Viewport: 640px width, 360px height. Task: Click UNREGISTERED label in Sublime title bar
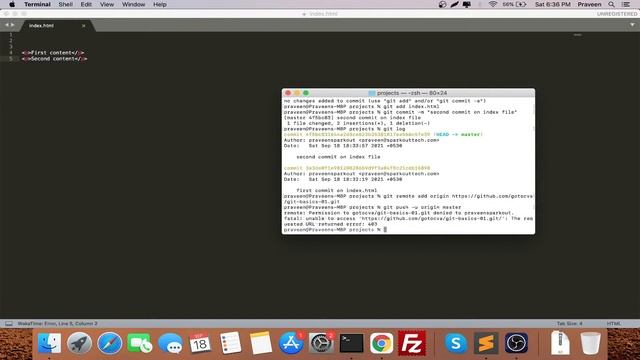[x=616, y=14]
